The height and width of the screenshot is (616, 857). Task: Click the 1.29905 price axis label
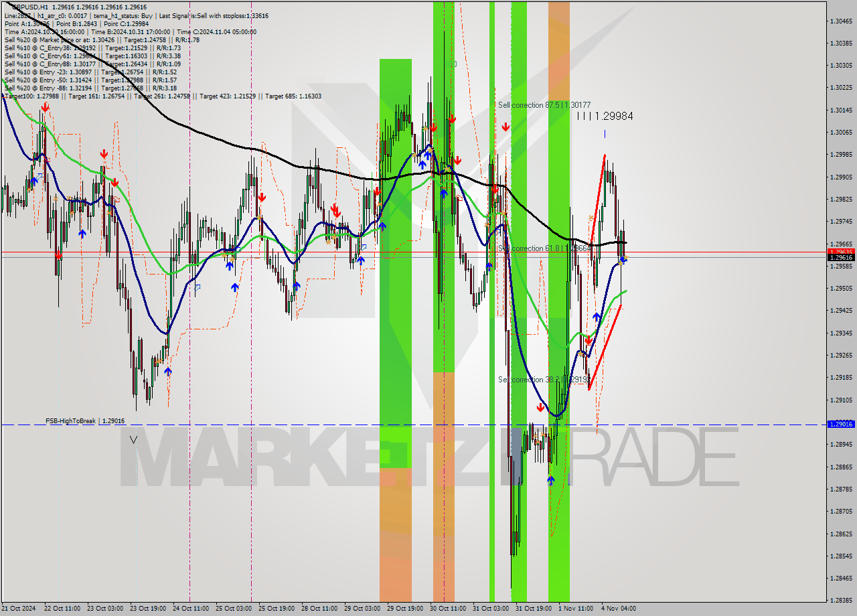841,177
